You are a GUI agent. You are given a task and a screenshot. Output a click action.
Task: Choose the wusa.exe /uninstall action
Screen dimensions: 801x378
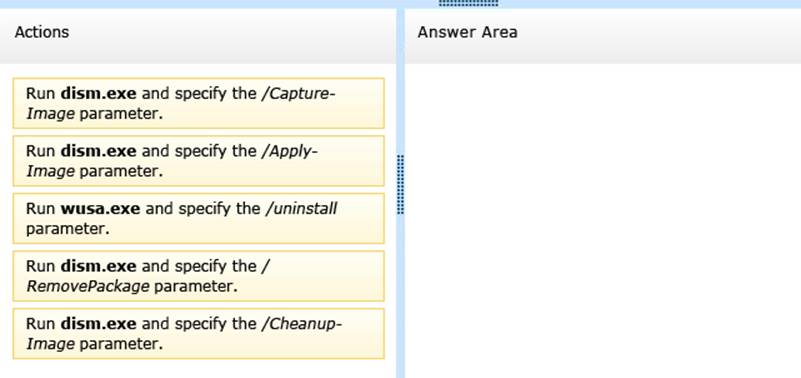tap(198, 219)
